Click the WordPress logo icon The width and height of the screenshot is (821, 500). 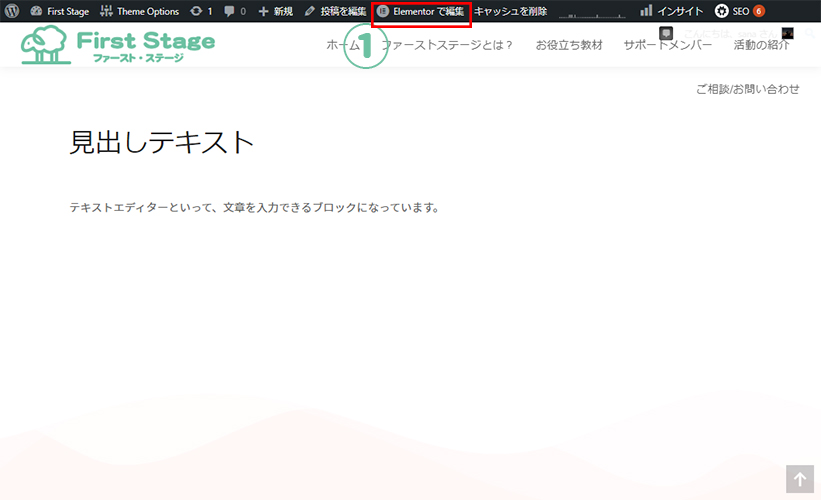[x=12, y=11]
